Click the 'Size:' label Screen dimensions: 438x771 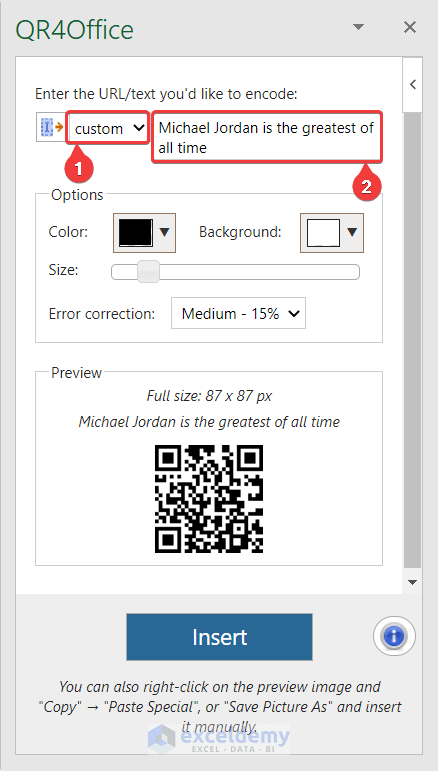point(63,270)
